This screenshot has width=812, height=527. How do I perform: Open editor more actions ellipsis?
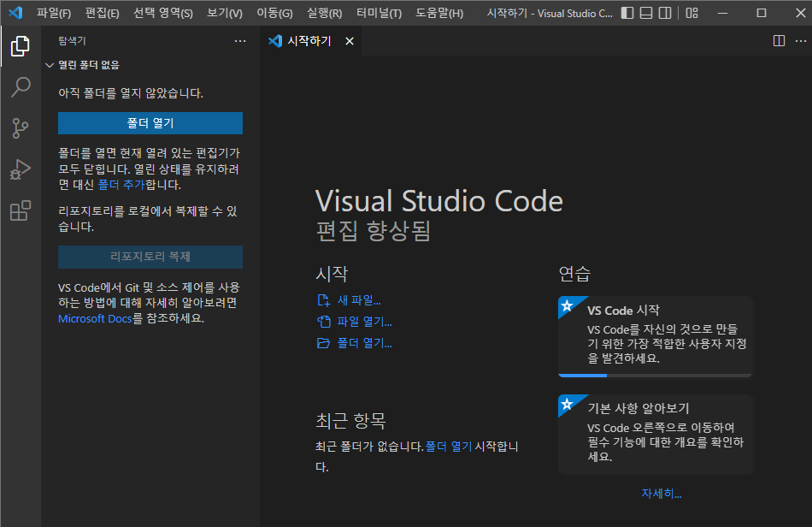tap(801, 41)
